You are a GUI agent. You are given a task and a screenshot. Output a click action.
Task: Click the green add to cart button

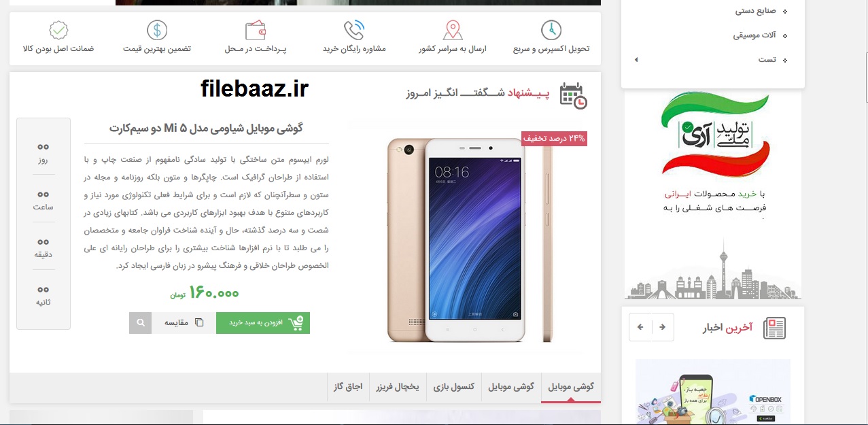click(x=263, y=322)
